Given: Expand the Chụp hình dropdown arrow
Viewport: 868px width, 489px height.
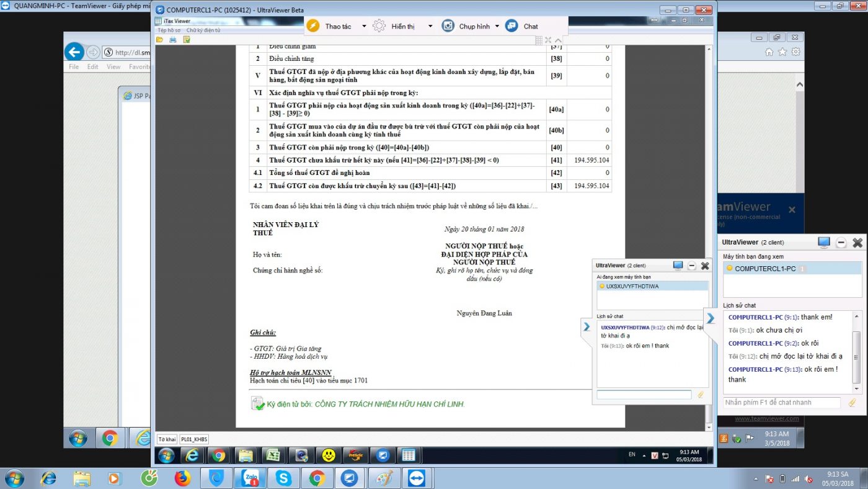Looking at the screenshot, I should tap(497, 26).
